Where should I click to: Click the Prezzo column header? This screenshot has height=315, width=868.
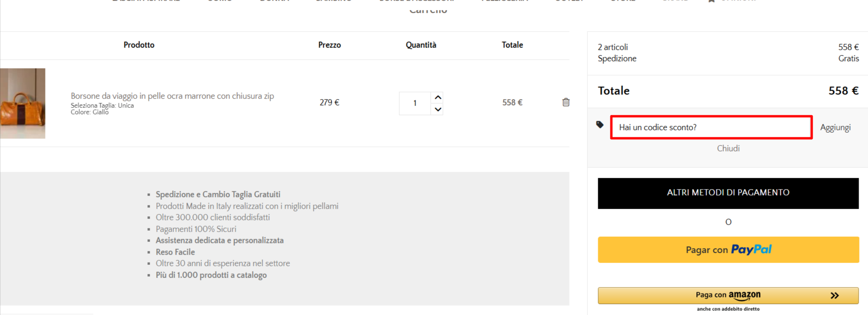(329, 45)
